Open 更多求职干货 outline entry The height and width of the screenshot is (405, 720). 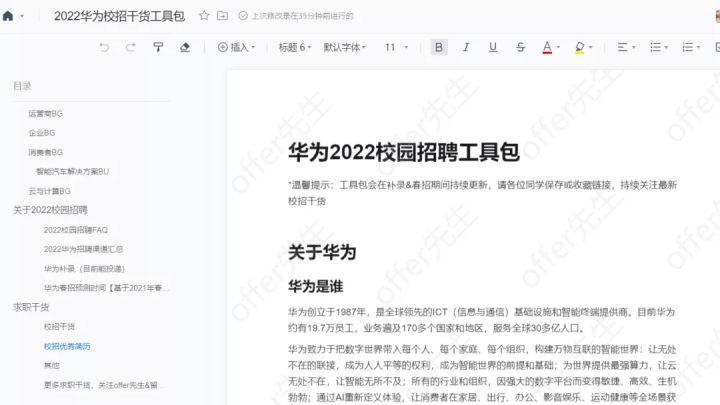pos(101,385)
